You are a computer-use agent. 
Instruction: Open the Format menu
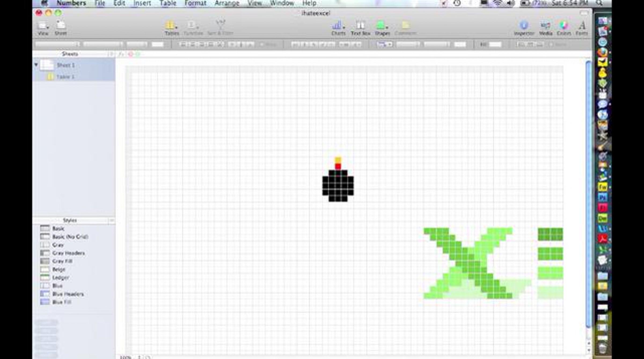coord(196,3)
